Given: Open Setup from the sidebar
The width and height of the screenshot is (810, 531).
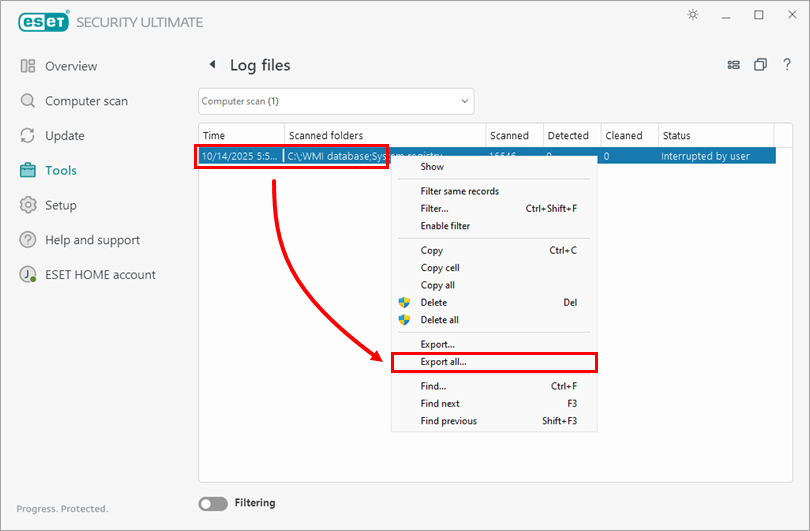Looking at the screenshot, I should coord(61,205).
